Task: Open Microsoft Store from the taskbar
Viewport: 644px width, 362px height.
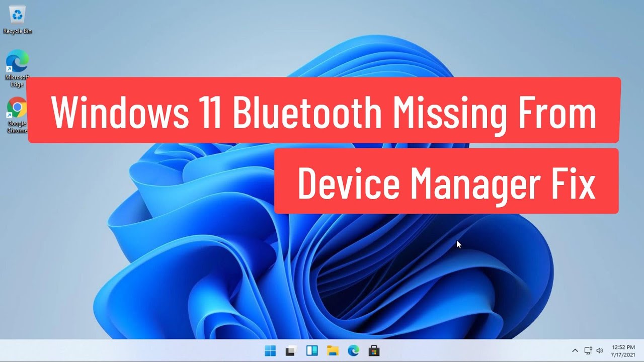Action: 374,351
